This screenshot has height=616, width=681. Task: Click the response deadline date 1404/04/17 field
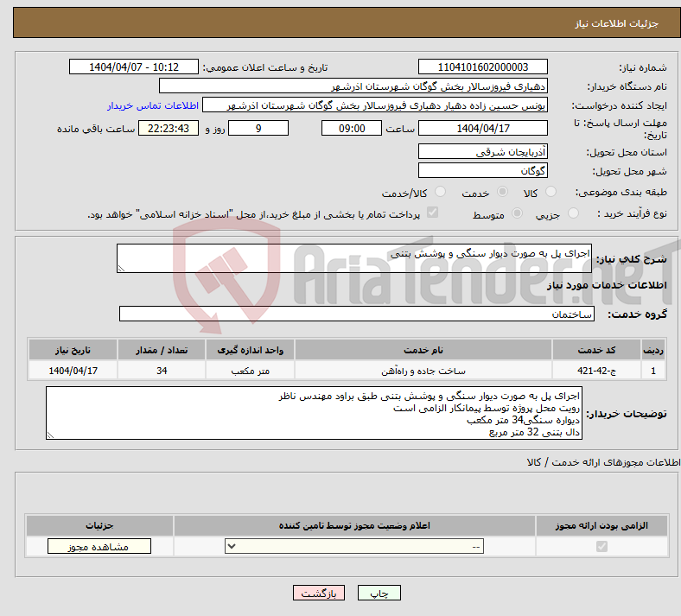click(x=482, y=128)
